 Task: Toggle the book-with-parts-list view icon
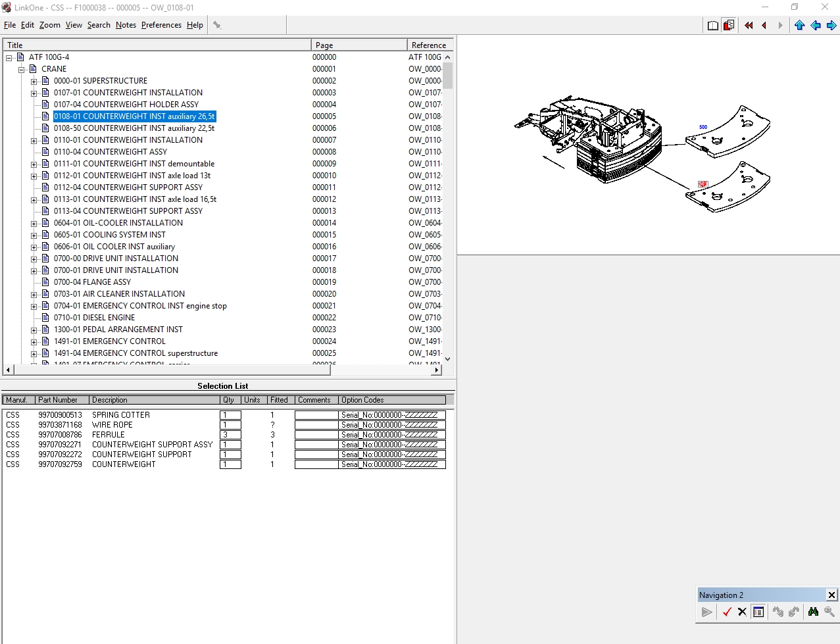click(729, 24)
